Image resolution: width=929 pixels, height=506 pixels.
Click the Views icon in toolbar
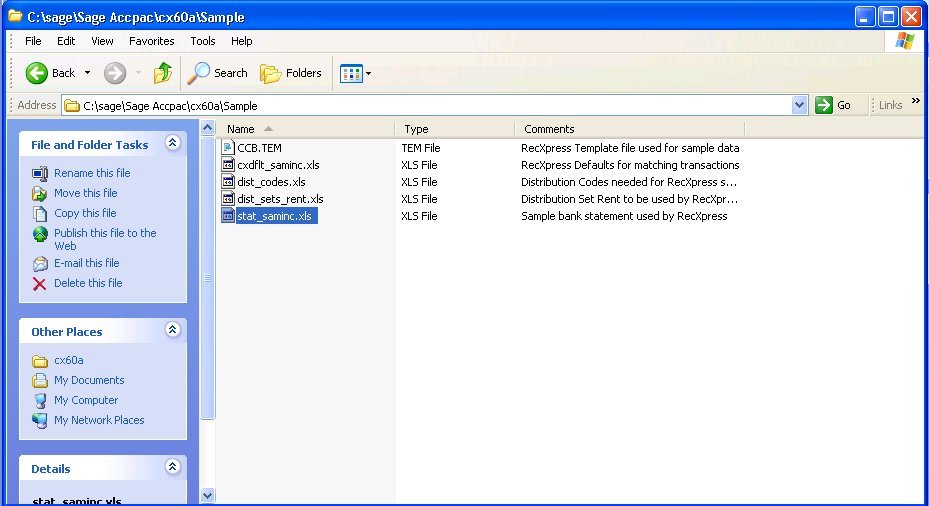point(351,73)
